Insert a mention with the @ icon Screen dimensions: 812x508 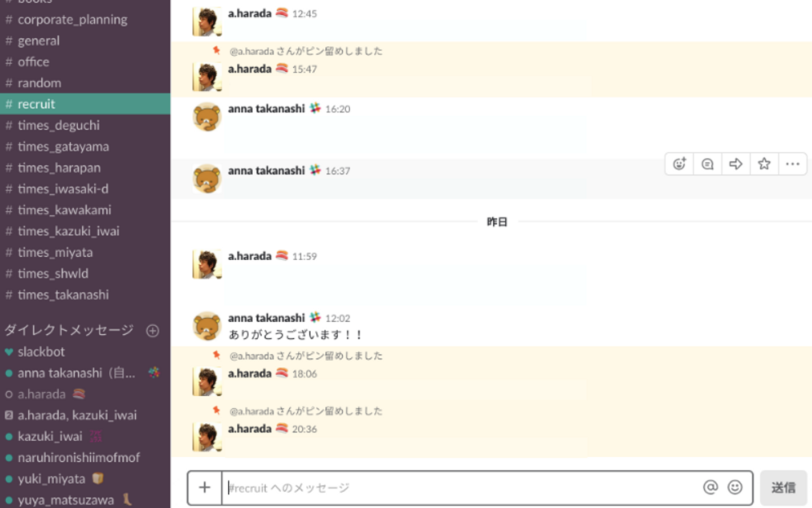[x=710, y=488]
